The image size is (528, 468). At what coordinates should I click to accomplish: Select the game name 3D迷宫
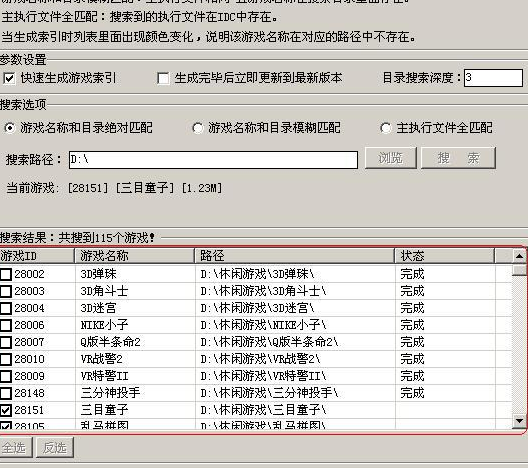[x=98, y=308]
